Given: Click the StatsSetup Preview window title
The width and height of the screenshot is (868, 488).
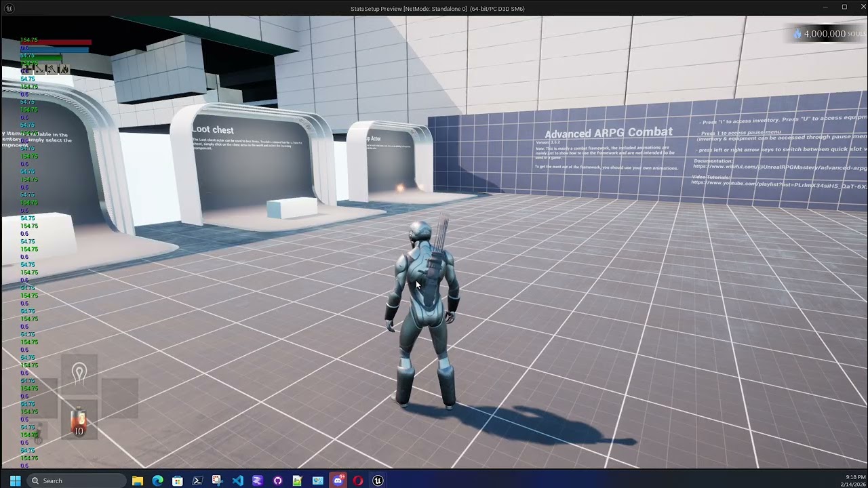Looking at the screenshot, I should point(437,9).
